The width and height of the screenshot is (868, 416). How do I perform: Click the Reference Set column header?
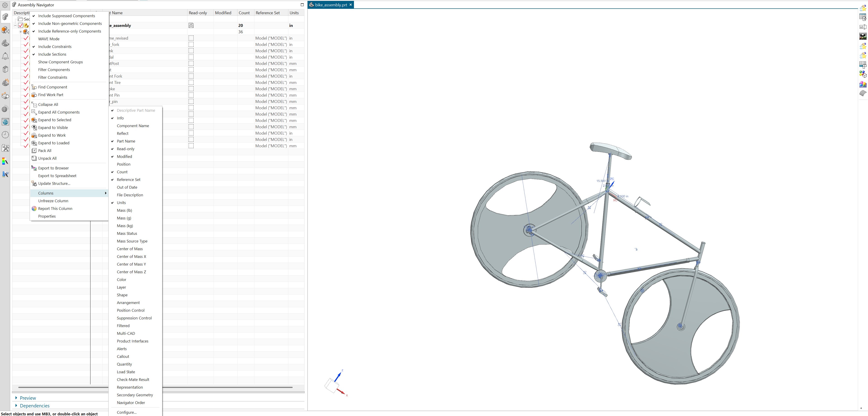[x=268, y=13]
